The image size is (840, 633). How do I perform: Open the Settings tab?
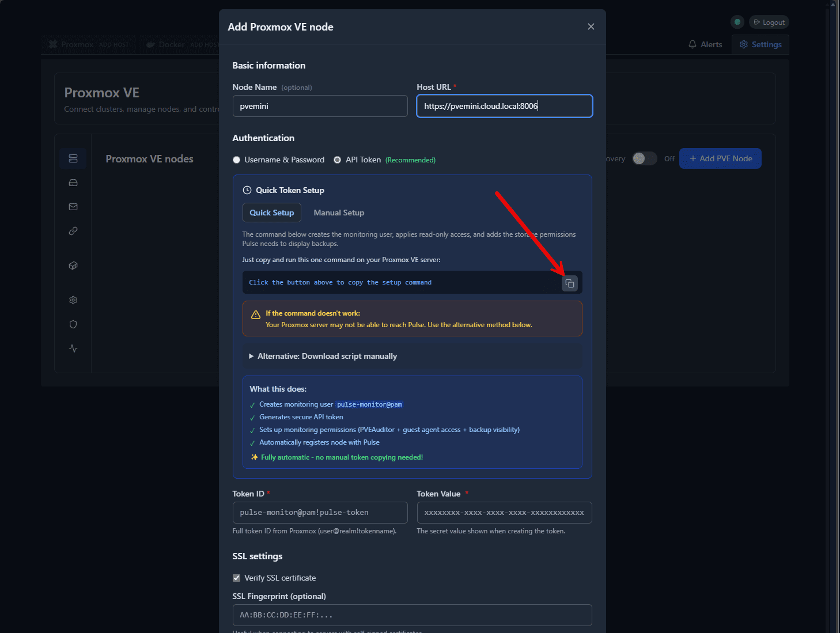tap(760, 44)
